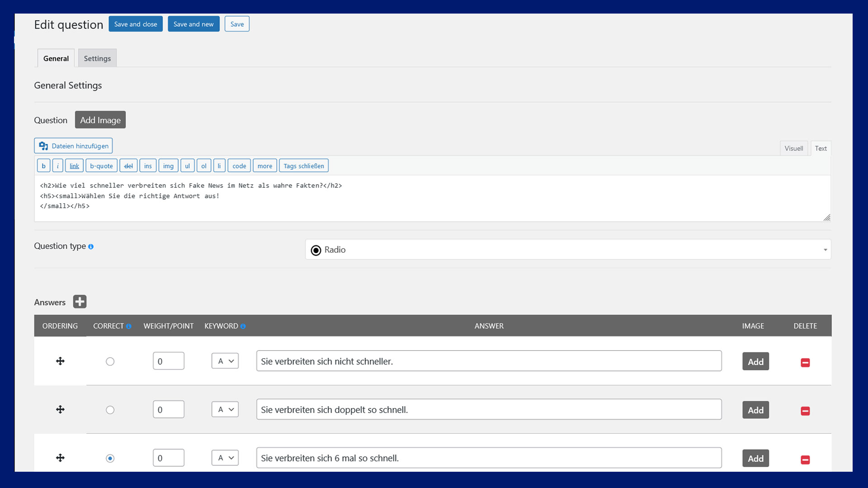
Task: Delete the '6 mal so schnell' answer
Action: 805,460
